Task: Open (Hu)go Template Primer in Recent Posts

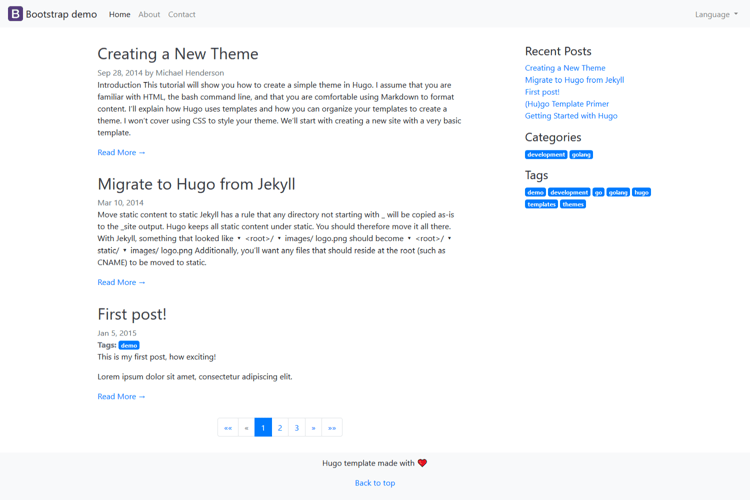Action: pyautogui.click(x=567, y=104)
